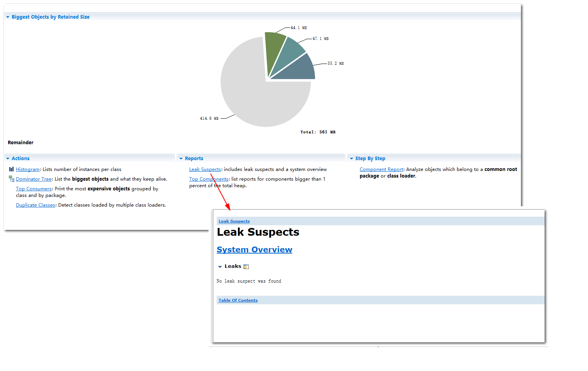Open the Leak Suspects report link

(205, 169)
